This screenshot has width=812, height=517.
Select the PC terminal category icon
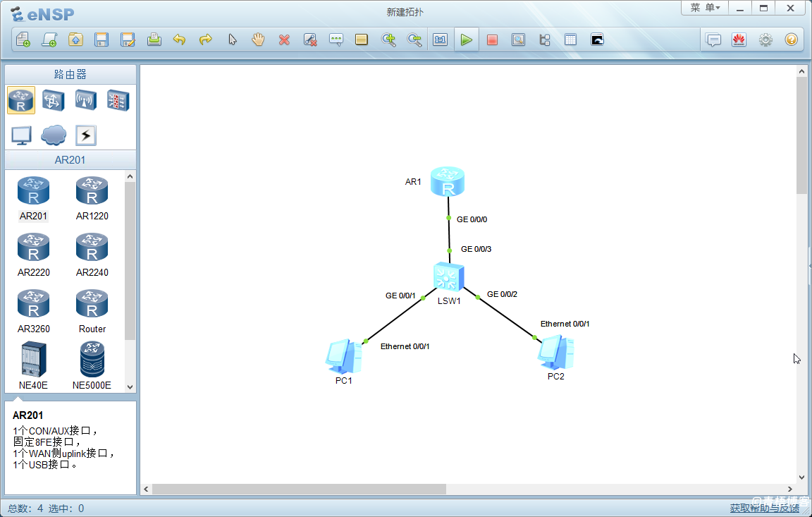pyautogui.click(x=21, y=135)
